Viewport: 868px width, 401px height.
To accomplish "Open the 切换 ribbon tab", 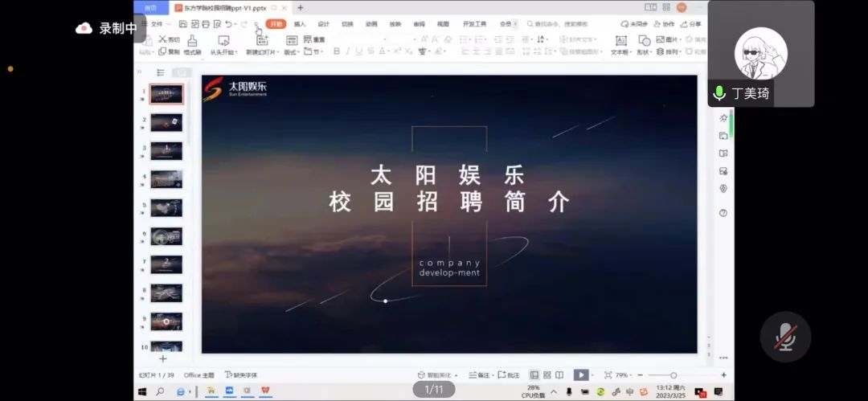I will pyautogui.click(x=347, y=24).
